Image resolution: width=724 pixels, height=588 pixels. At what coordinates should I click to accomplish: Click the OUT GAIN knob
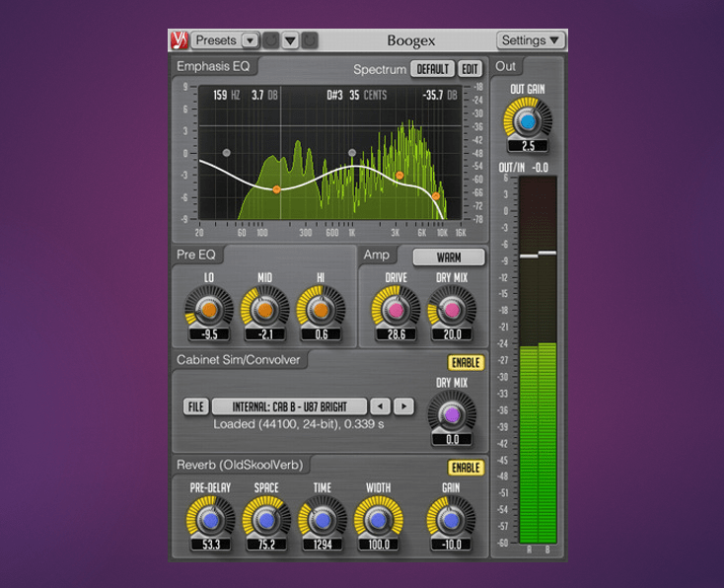tap(528, 121)
